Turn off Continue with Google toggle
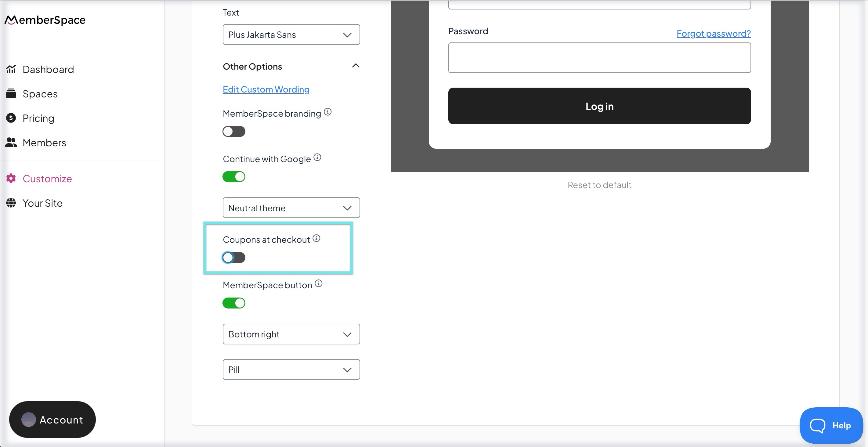Screen dimensions: 868x447 [233, 177]
